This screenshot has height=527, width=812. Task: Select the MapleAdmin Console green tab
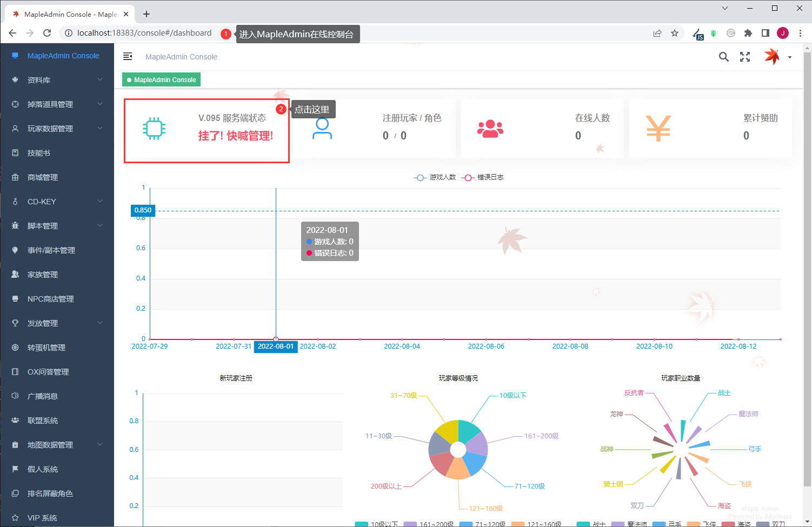coord(161,80)
